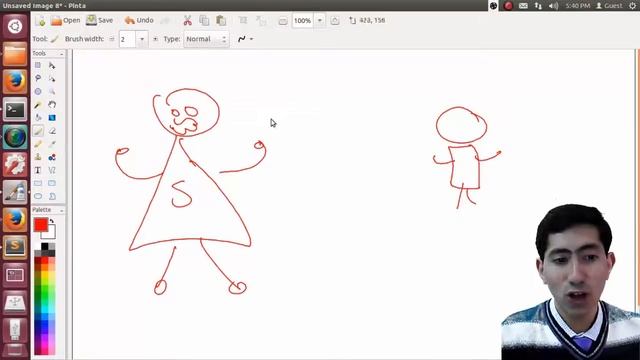Select the Rectangle Select tool
The height and width of the screenshot is (360, 640).
pos(38,65)
